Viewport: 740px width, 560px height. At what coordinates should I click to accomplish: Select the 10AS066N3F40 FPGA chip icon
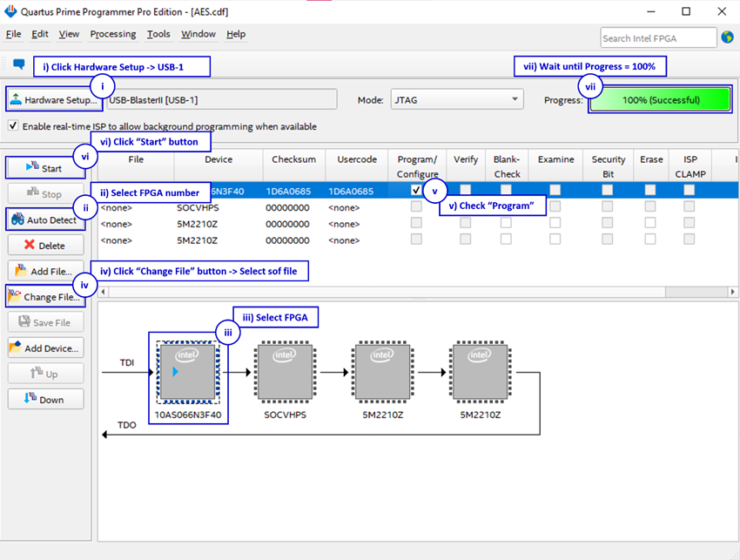pyautogui.click(x=188, y=372)
